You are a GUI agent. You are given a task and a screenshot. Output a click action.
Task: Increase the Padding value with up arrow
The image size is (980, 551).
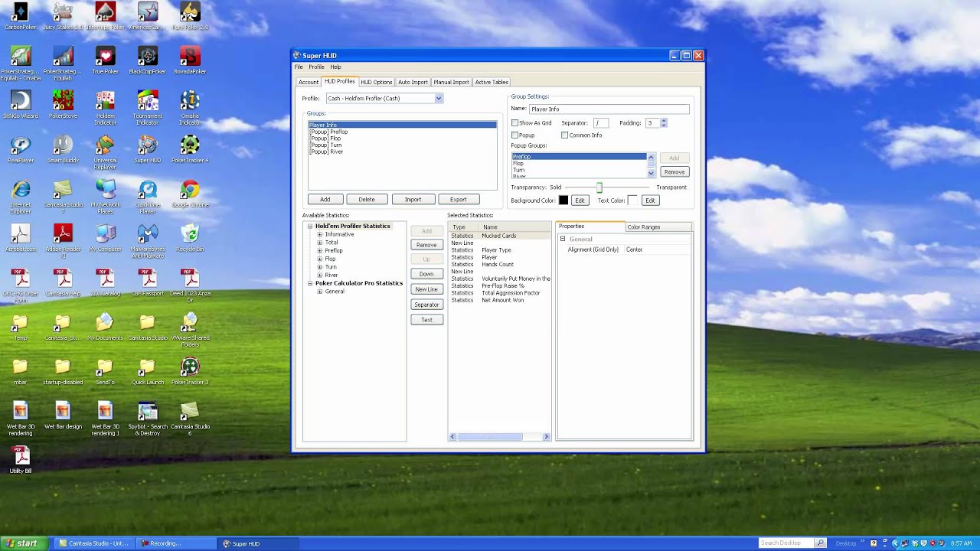tap(664, 121)
